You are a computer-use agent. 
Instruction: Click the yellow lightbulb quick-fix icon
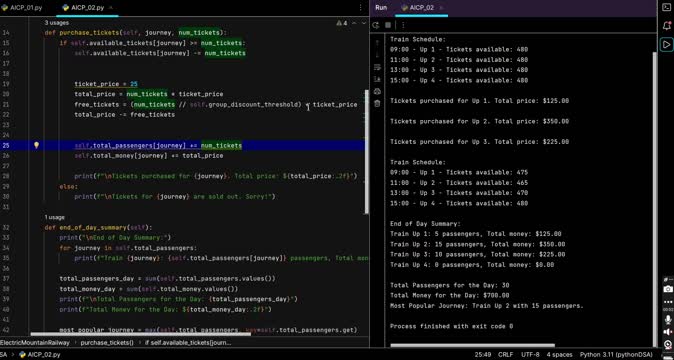(x=37, y=145)
